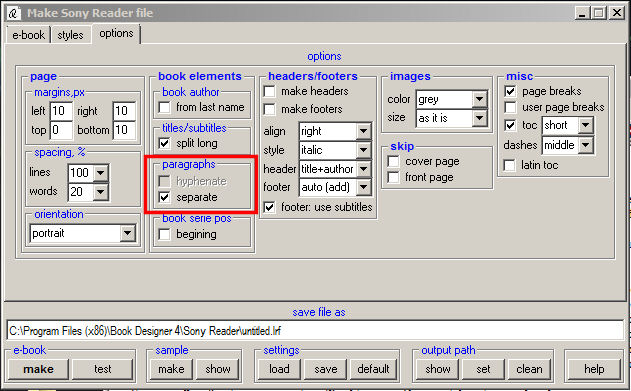Expand the lines spacing dropdown arrow
Screen dimensions: 631x391
coord(101,173)
